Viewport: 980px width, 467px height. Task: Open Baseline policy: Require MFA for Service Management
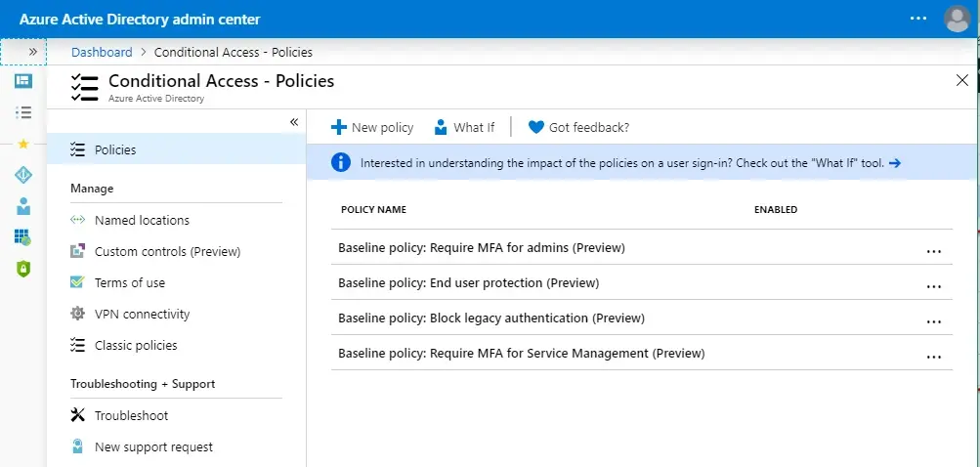521,354
